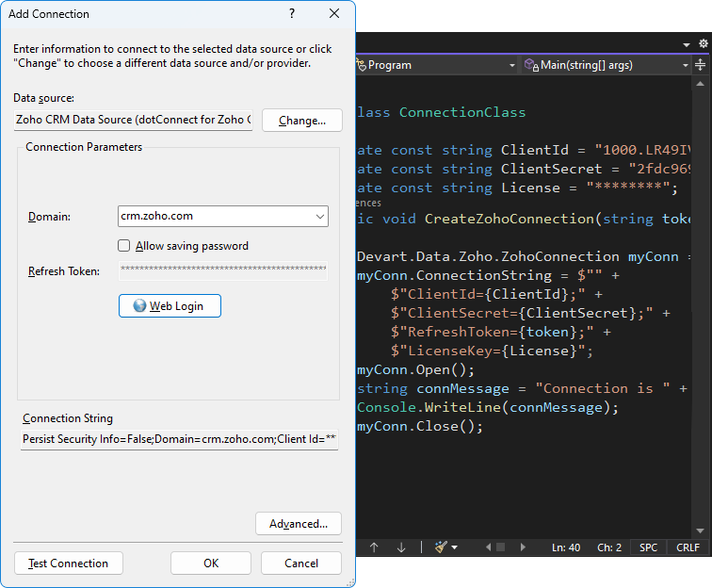The image size is (712, 588).
Task: Click the editor settings gear icon
Action: click(703, 43)
